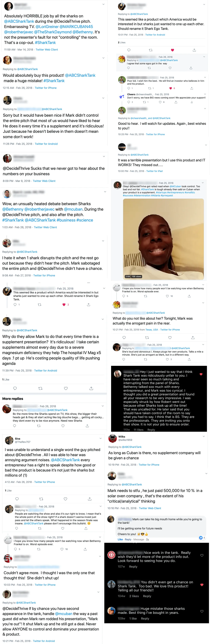Play the 2:08 video in the DecideThrive tweet
This screenshot has width=210, height=644.
(x=163, y=239)
